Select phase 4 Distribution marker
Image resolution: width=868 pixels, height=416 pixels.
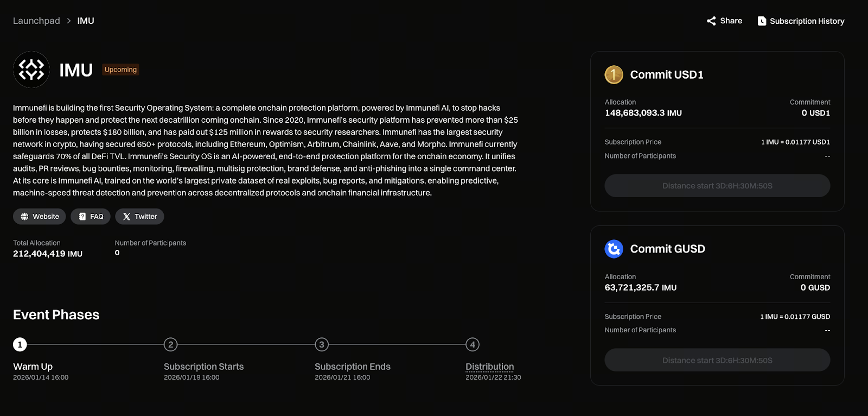[473, 344]
